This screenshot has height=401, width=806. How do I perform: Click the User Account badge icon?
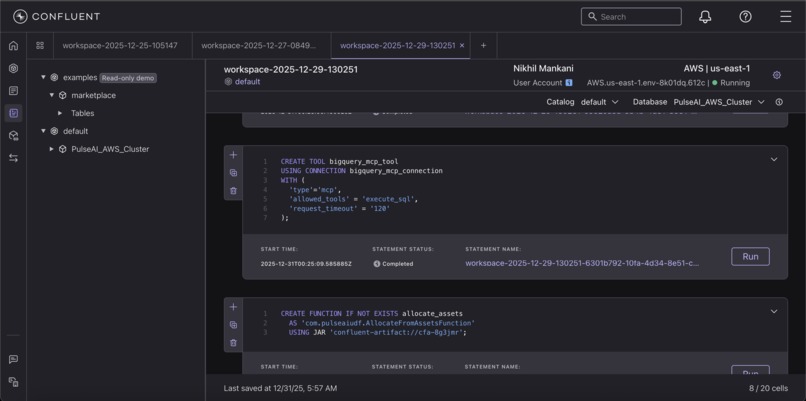coord(569,83)
